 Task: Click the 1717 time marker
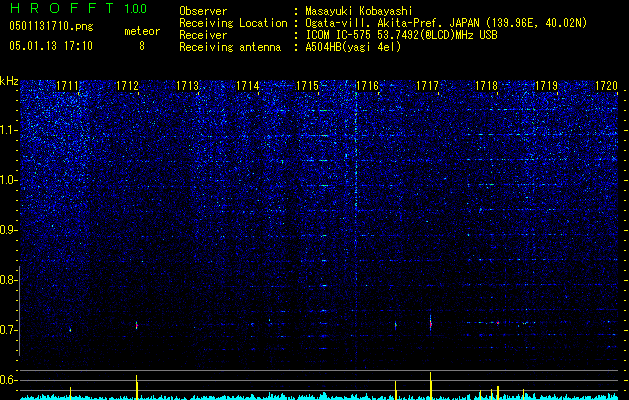point(427,86)
